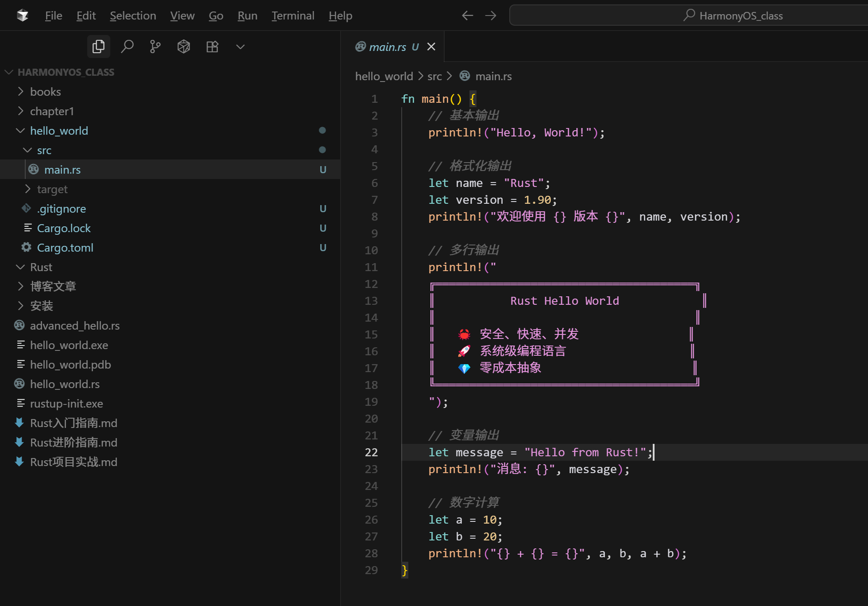Collapse the src folder
The width and height of the screenshot is (868, 606).
[170, 150]
